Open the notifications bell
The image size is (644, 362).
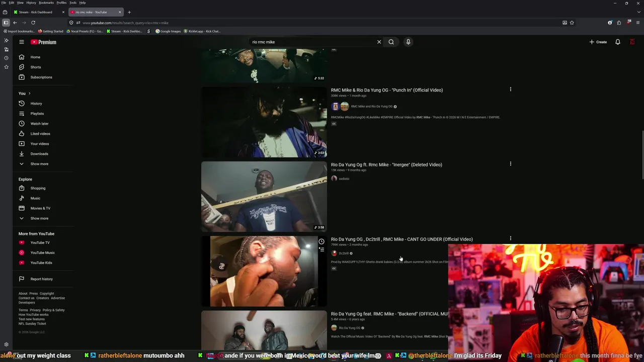tap(618, 42)
